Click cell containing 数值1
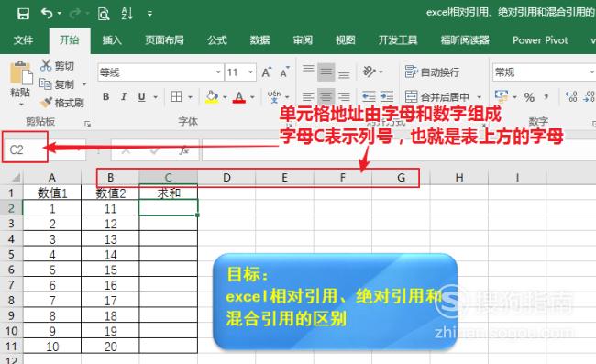Screen dimensions: 596x364 coord(52,193)
